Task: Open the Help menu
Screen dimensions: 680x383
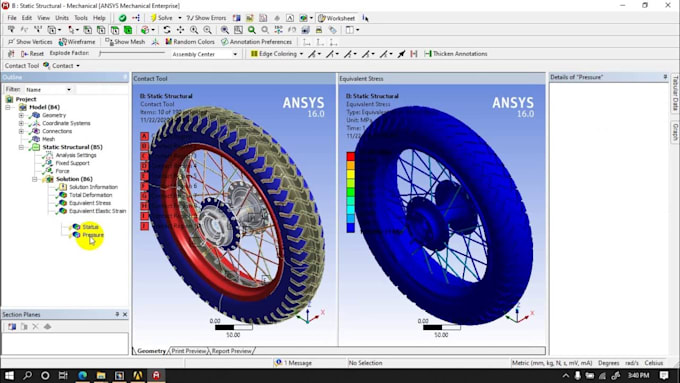Action: pyautogui.click(x=99, y=18)
